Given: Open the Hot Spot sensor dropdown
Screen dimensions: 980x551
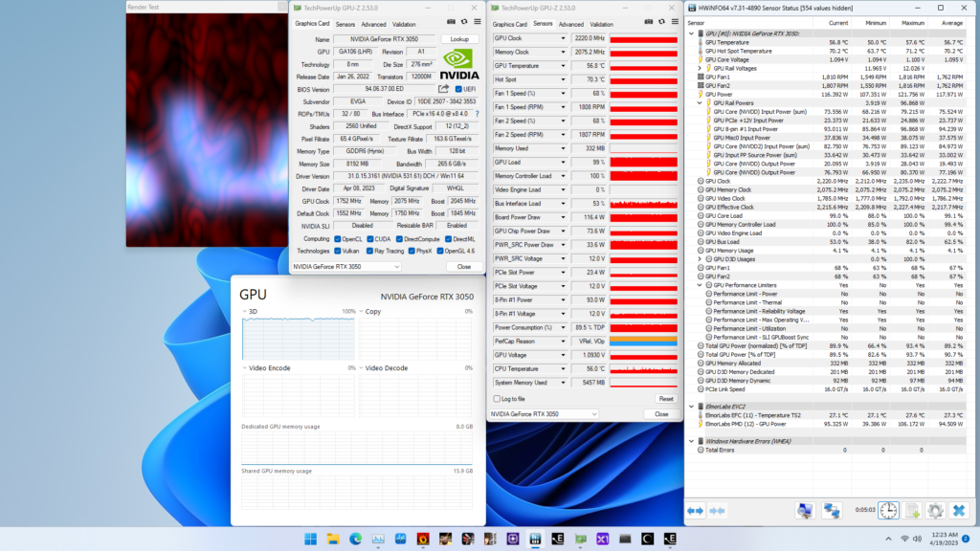Looking at the screenshot, I should click(563, 79).
